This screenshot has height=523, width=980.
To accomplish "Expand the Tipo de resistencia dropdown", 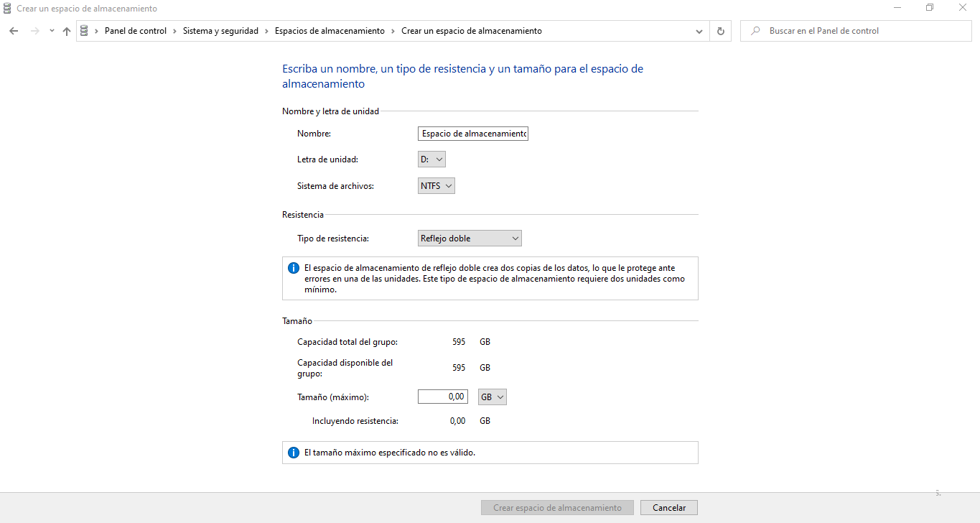I will point(470,239).
